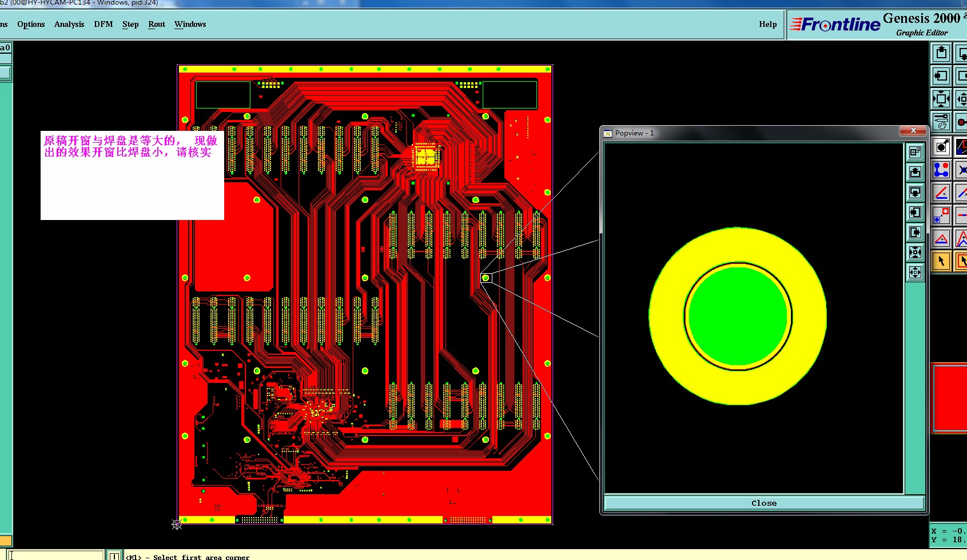
Task: Click the origin crosshair marker below board
Action: tap(177, 524)
